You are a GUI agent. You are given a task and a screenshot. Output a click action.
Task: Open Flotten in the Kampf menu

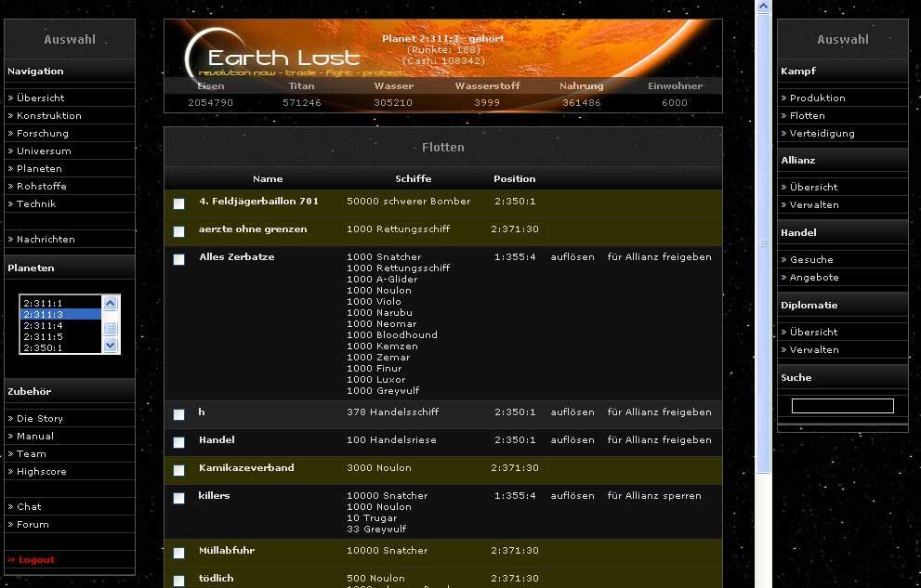[x=807, y=115]
